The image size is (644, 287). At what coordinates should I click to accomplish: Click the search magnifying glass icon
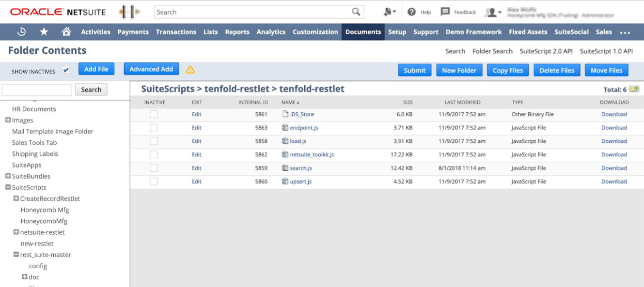356,12
